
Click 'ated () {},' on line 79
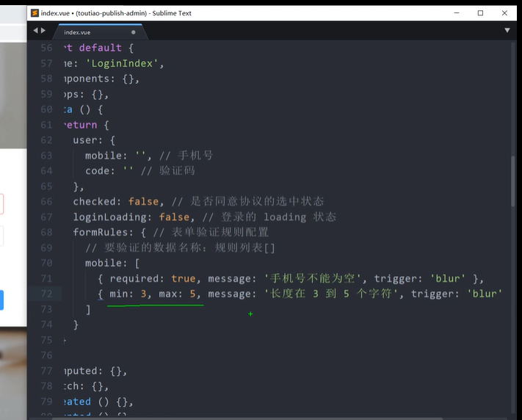click(x=98, y=402)
